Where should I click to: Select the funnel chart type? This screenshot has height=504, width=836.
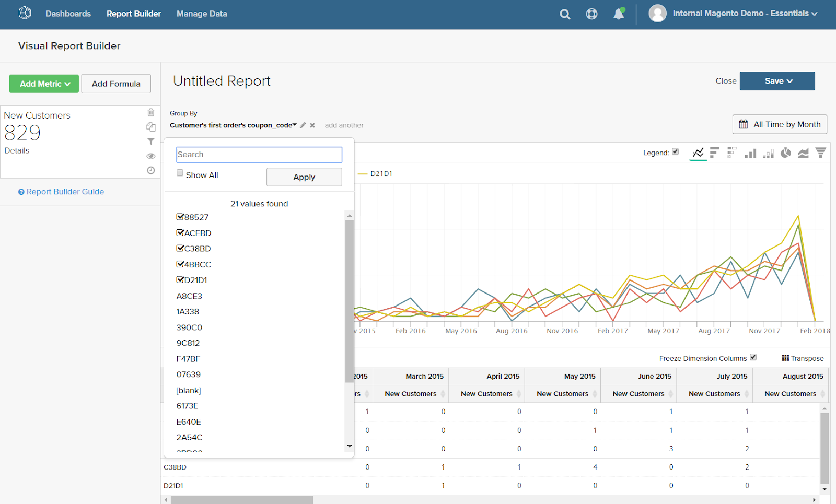tap(821, 153)
